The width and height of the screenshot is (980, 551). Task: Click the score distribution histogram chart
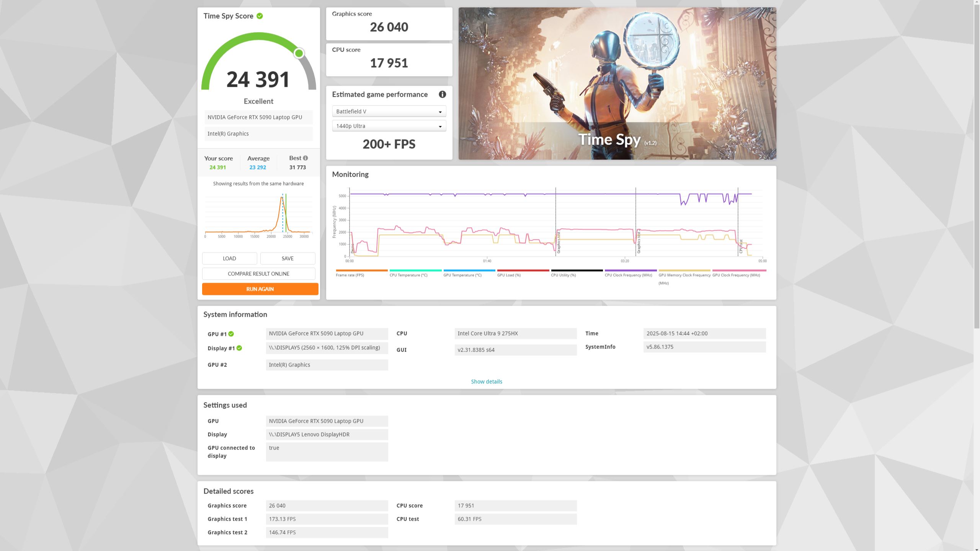258,215
